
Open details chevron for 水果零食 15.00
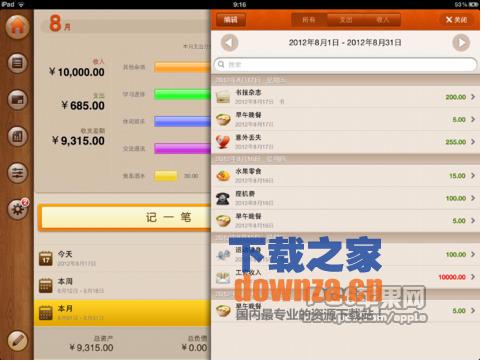pyautogui.click(x=473, y=176)
